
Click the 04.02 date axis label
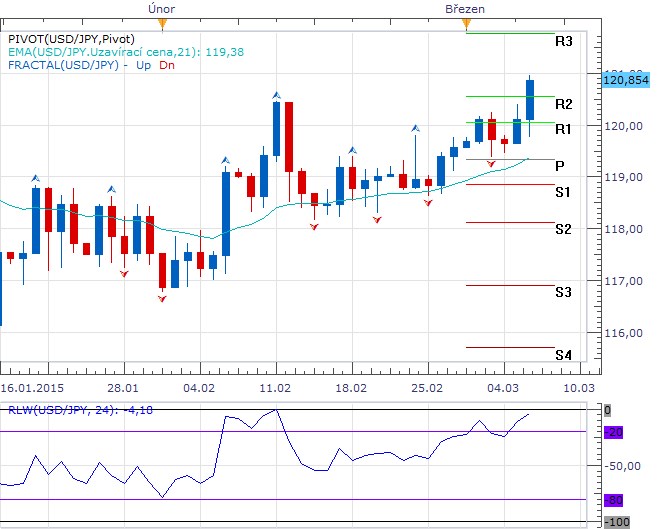199,387
